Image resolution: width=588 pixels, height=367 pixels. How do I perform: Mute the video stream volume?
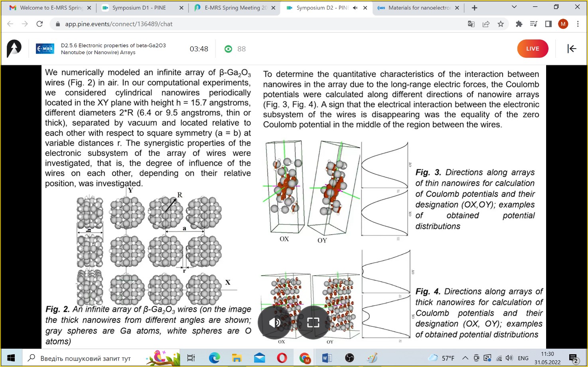click(274, 322)
